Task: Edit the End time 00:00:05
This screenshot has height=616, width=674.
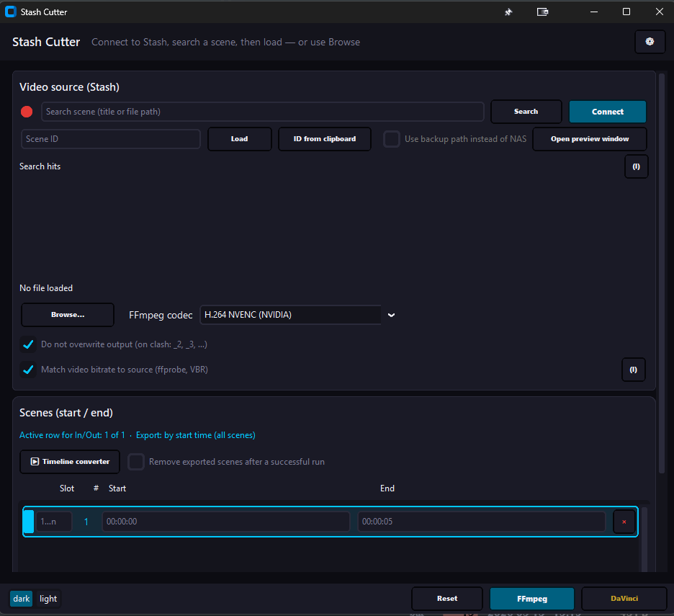Action: (x=482, y=522)
